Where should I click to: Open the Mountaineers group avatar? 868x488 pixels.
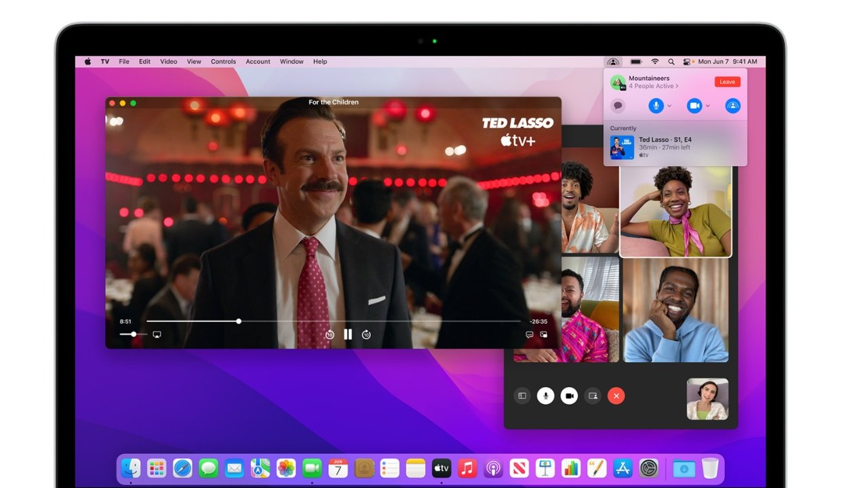pos(618,82)
